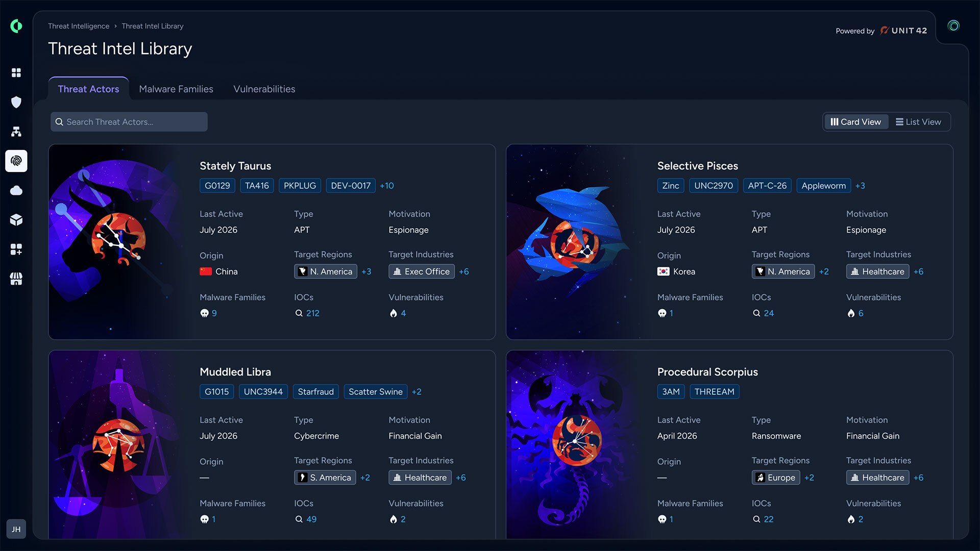Click Procedural Scorpius vulnerabilities flame icon

(x=851, y=519)
